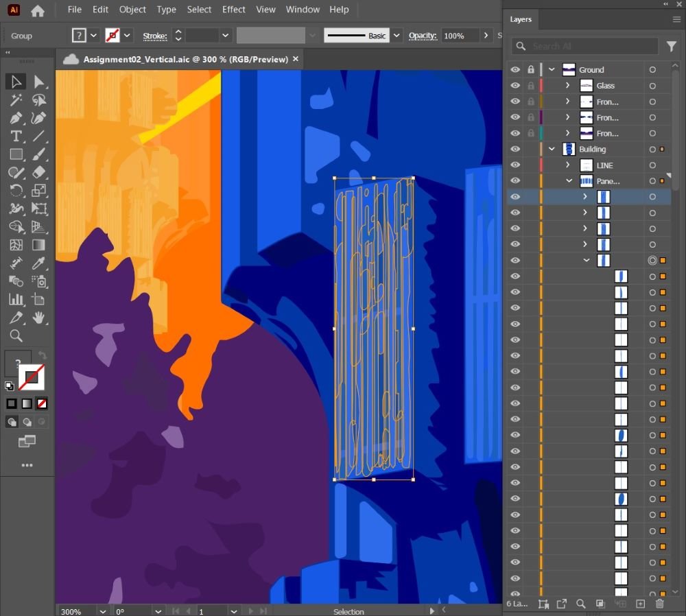Image resolution: width=686 pixels, height=616 pixels.
Task: Select the Type tool
Action: [16, 137]
